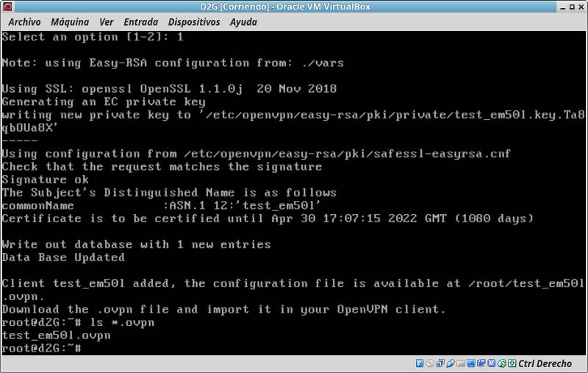The image size is (588, 373).
Task: Click the USB devices status icon
Action: [451, 363]
